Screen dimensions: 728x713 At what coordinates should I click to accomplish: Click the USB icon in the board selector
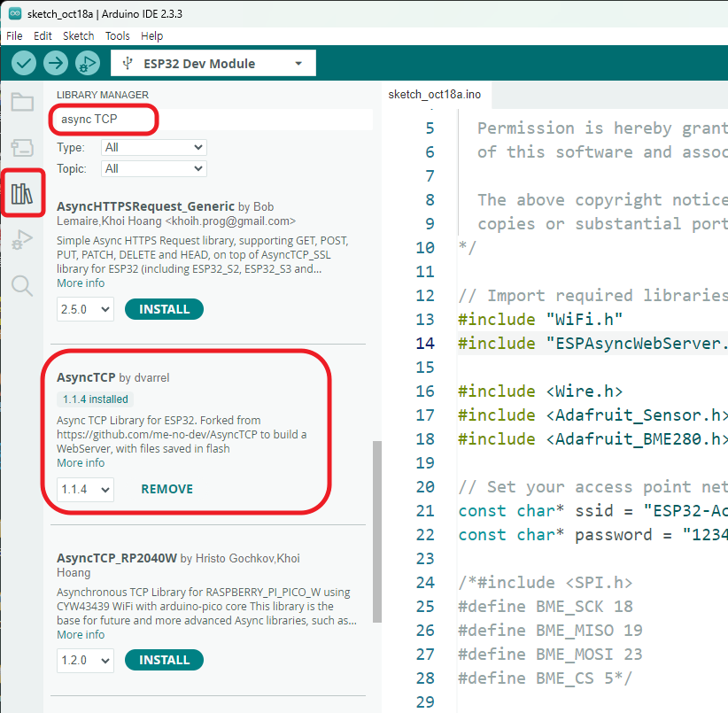click(x=128, y=63)
